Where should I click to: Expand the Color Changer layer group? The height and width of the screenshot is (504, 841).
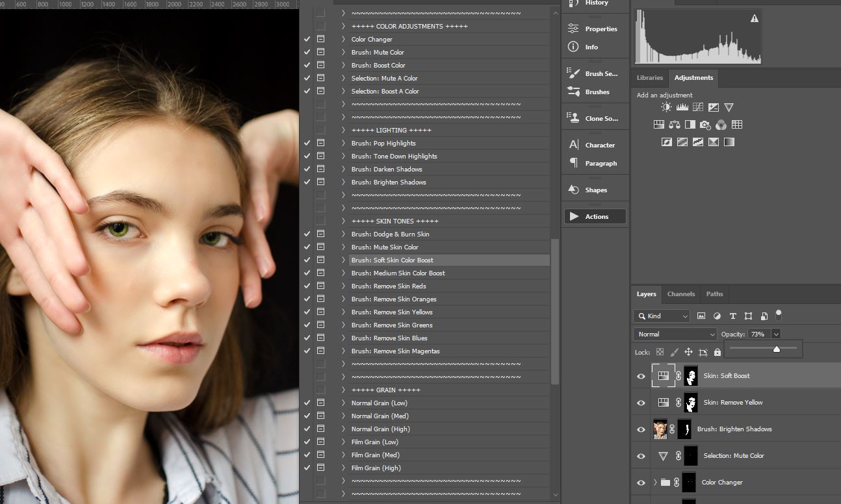pos(654,483)
